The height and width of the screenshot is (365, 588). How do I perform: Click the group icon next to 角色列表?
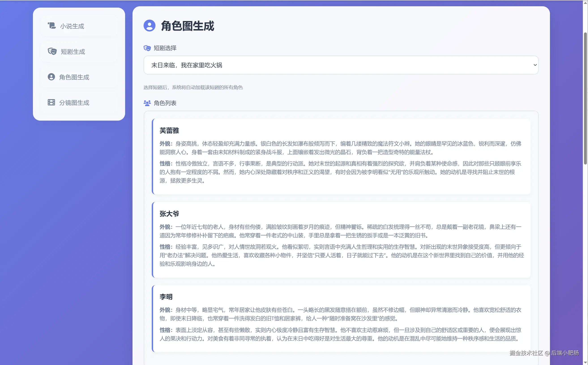coord(147,103)
